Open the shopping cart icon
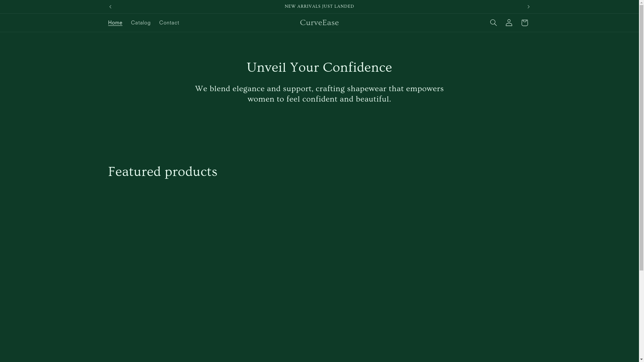Viewport: 644px width, 362px height. tap(524, 23)
